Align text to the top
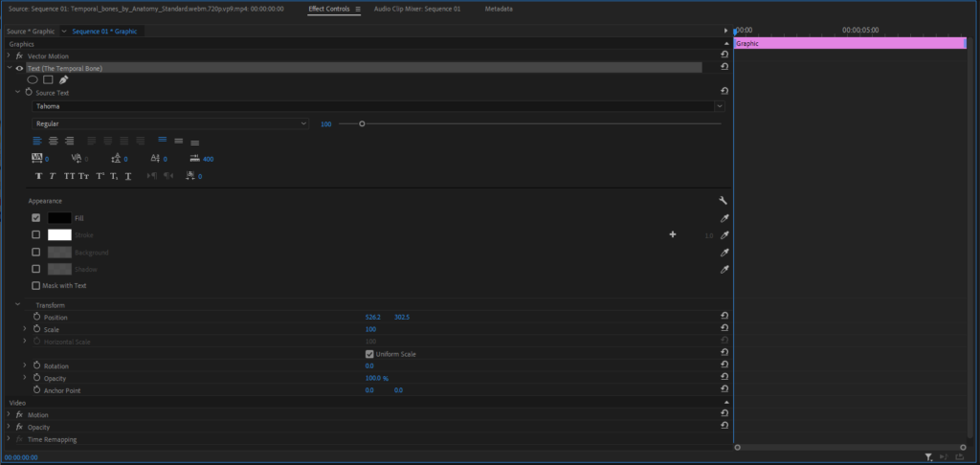The image size is (980, 465). (163, 141)
